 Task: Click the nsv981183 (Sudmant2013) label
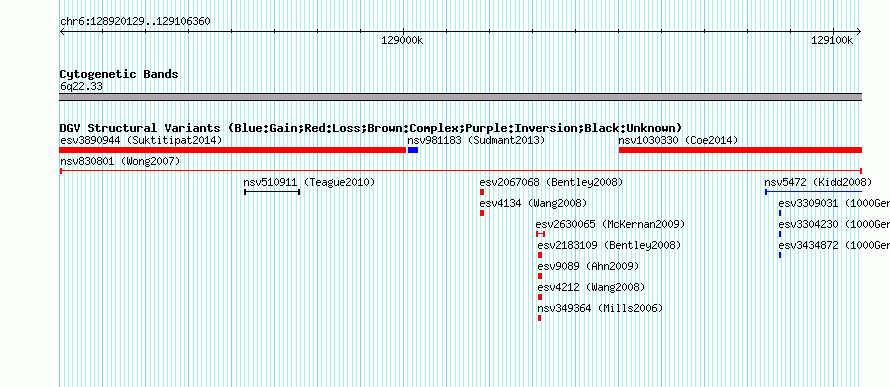tap(476, 140)
